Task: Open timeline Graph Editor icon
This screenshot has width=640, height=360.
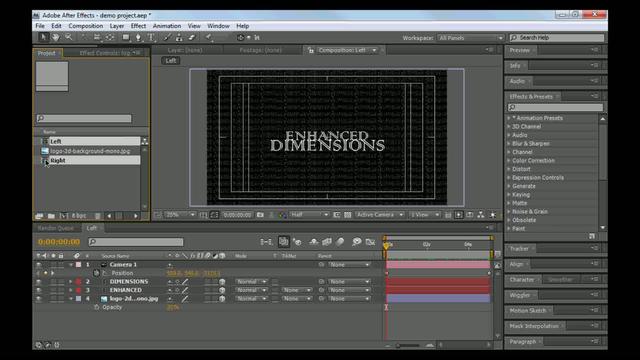Action: pos(370,242)
